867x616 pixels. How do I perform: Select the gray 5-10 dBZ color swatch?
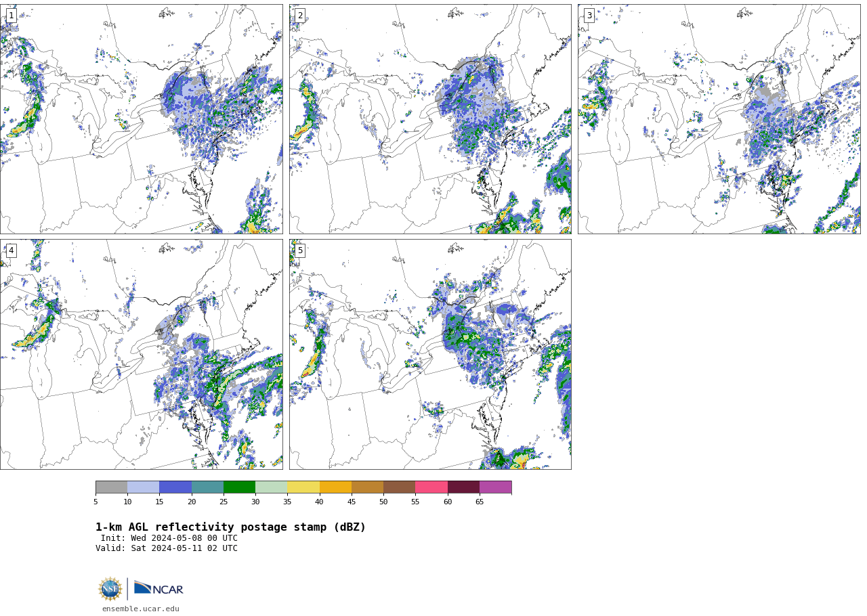click(111, 487)
